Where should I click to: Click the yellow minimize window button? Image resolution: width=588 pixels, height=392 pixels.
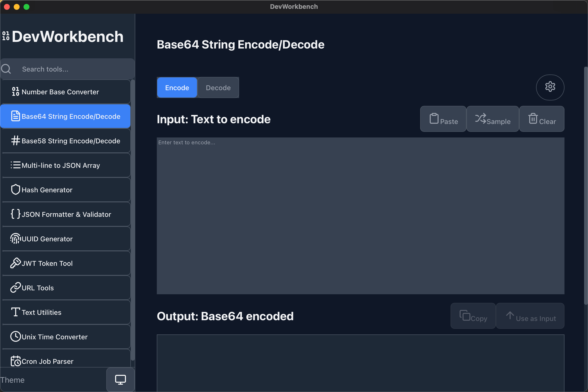pos(17,7)
